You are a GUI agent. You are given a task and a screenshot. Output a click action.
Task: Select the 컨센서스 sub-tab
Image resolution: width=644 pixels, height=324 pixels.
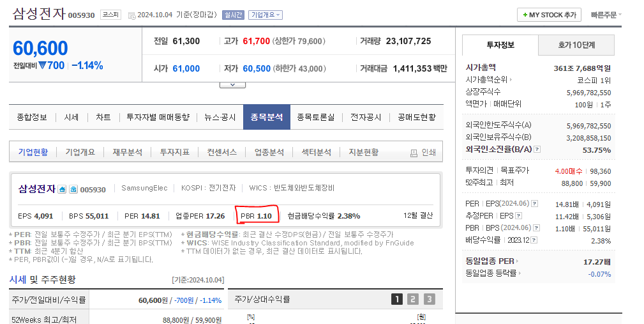[221, 152]
